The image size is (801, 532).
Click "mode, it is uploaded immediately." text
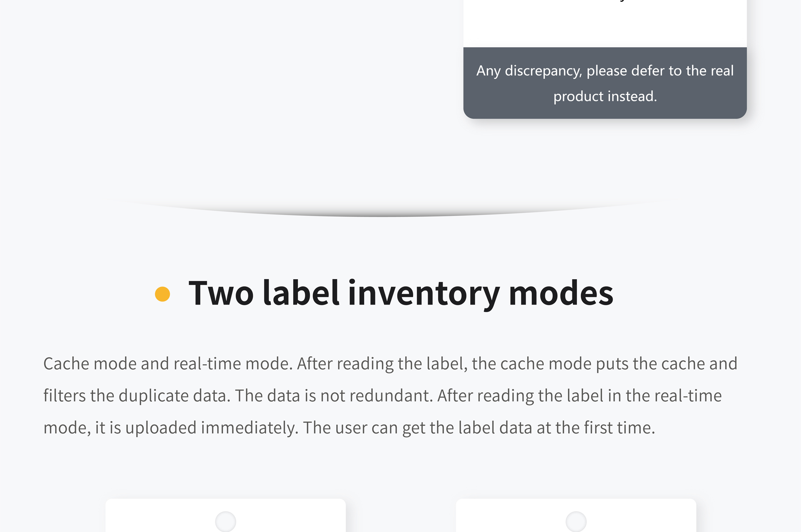pyautogui.click(x=171, y=428)
